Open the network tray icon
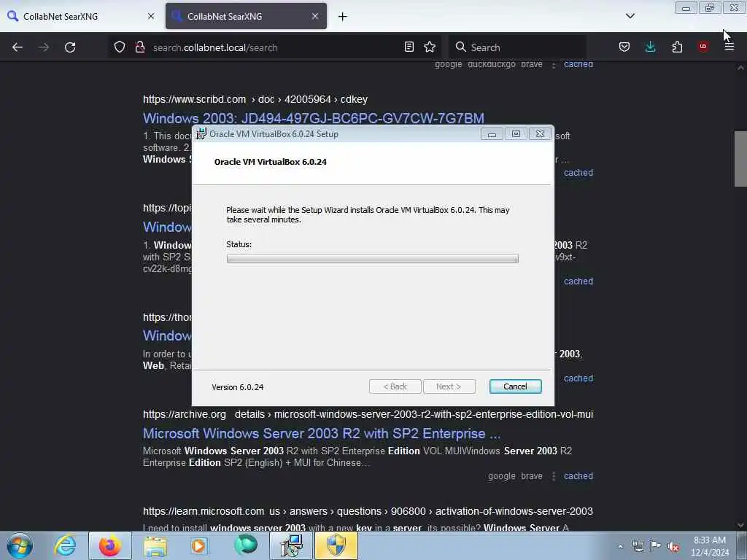The width and height of the screenshot is (747, 560). (x=638, y=546)
